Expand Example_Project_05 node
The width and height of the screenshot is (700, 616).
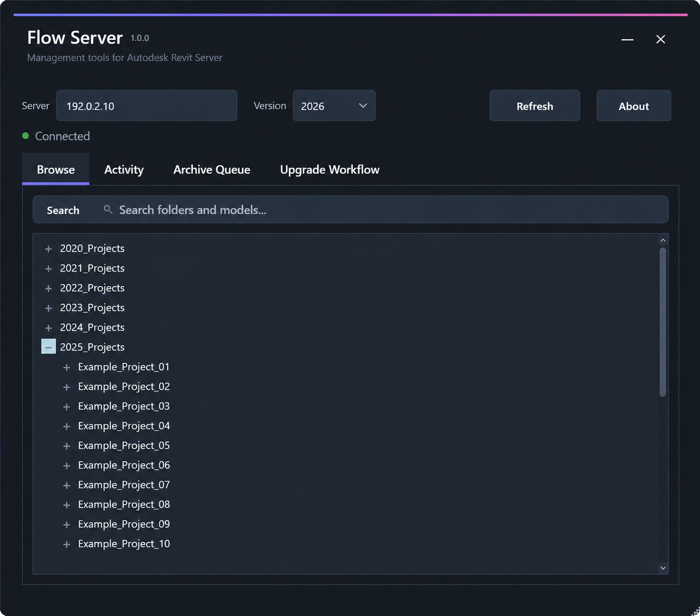[67, 446]
